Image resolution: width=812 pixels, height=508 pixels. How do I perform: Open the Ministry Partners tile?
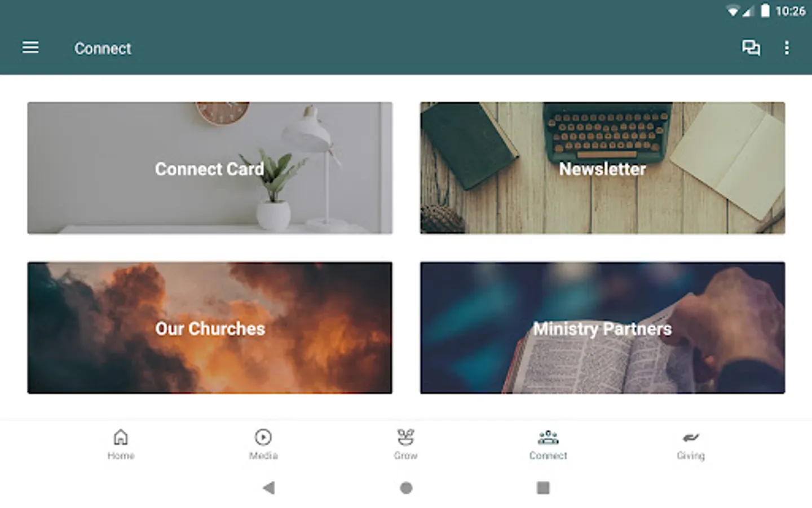(x=602, y=327)
